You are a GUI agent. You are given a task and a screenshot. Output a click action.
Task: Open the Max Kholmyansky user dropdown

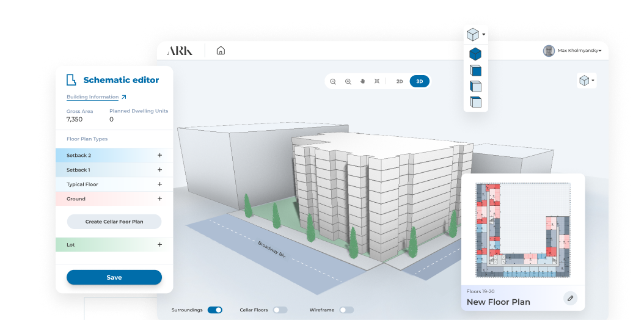pos(575,51)
